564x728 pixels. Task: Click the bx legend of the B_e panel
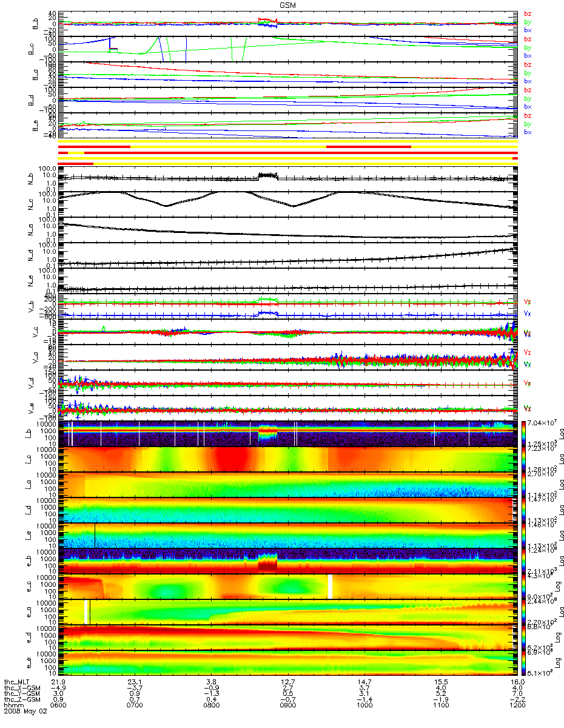pos(527,132)
